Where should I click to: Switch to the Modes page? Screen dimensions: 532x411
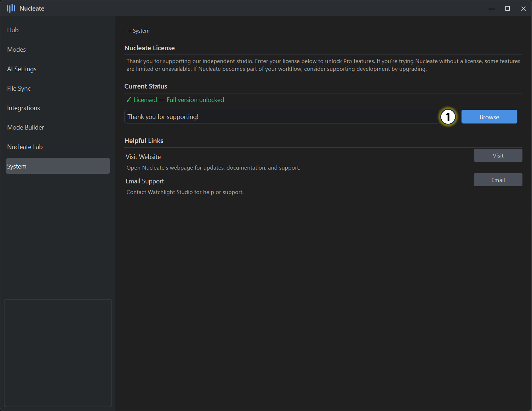point(17,49)
